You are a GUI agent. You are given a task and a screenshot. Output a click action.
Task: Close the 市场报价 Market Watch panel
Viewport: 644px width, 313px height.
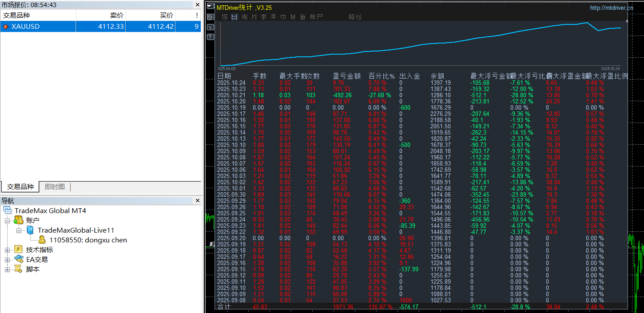tap(198, 5)
